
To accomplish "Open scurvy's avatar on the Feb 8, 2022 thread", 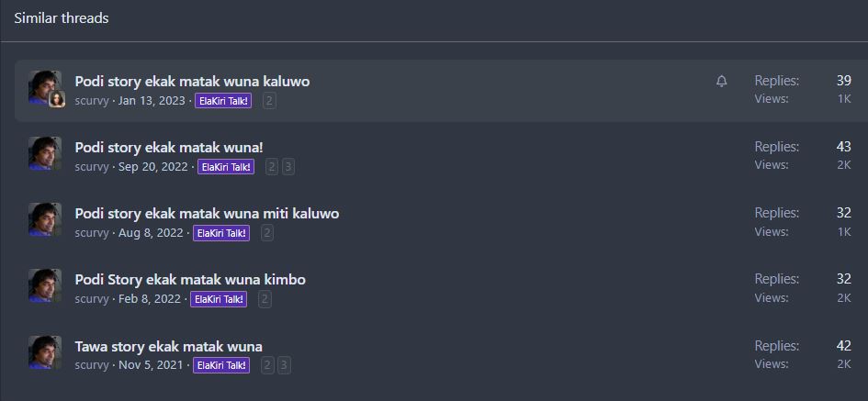I will pos(45,285).
